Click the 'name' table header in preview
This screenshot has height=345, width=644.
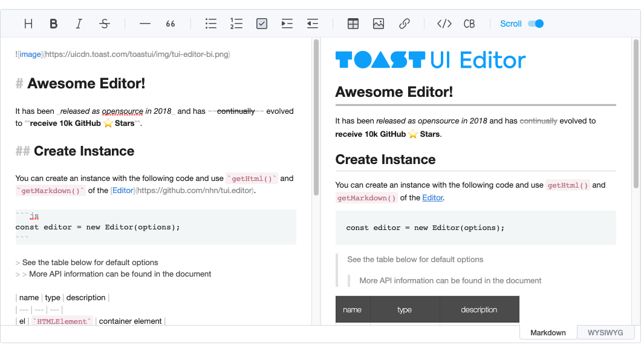pyautogui.click(x=353, y=310)
